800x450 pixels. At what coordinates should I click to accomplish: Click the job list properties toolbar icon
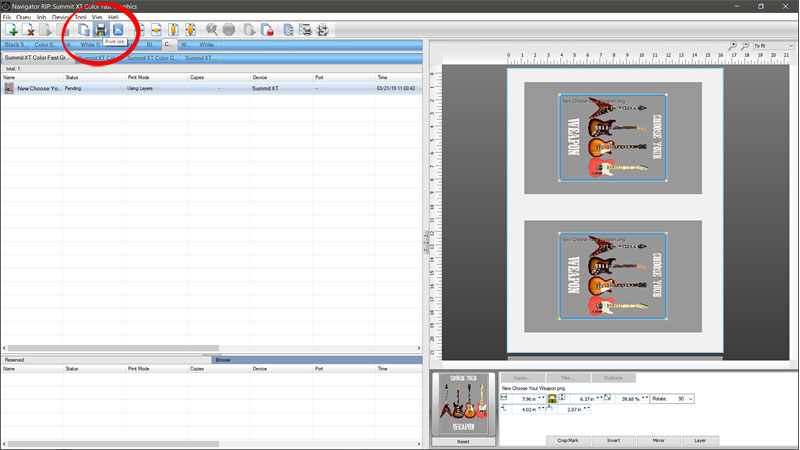point(288,30)
